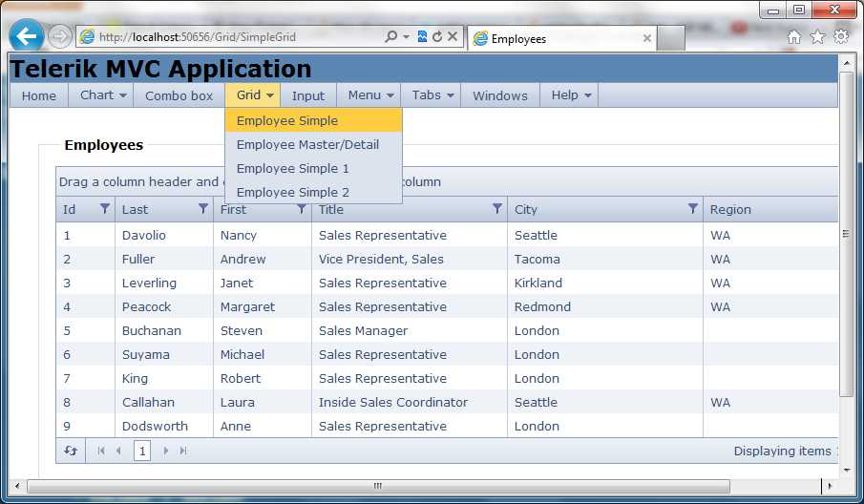The width and height of the screenshot is (864, 504).
Task: Refresh the grid data
Action: (71, 451)
